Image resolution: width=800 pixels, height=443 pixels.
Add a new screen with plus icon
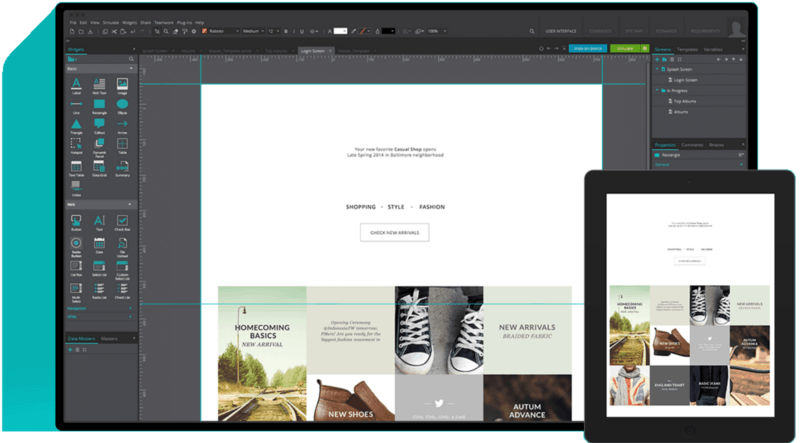coord(657,60)
